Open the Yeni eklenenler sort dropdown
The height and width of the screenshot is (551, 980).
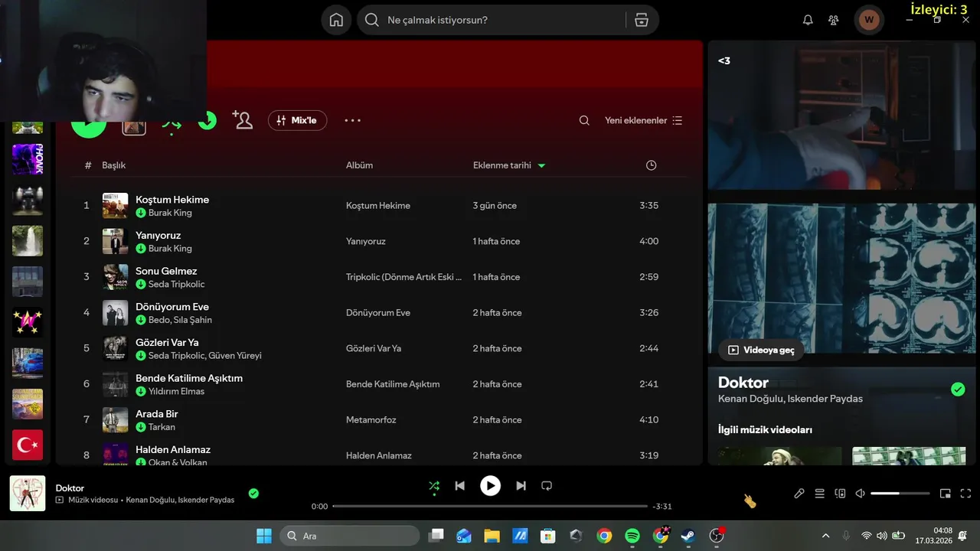(x=643, y=120)
